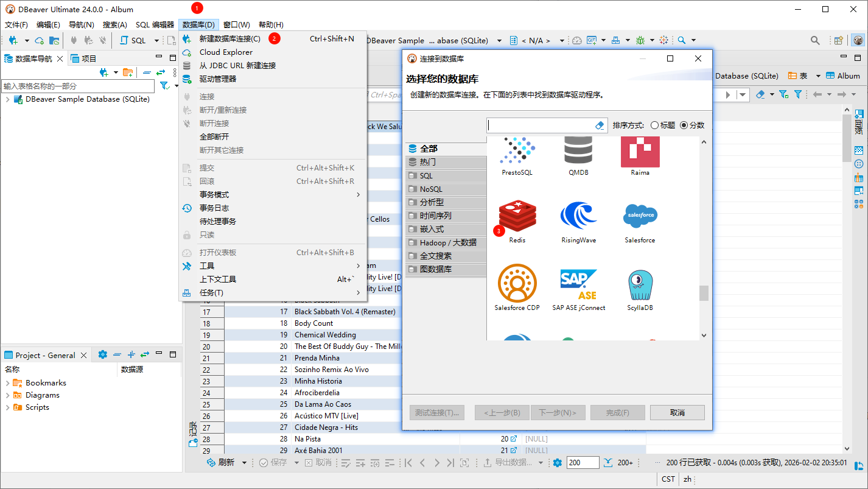Click collapse-all icon in database navigator

pos(147,72)
